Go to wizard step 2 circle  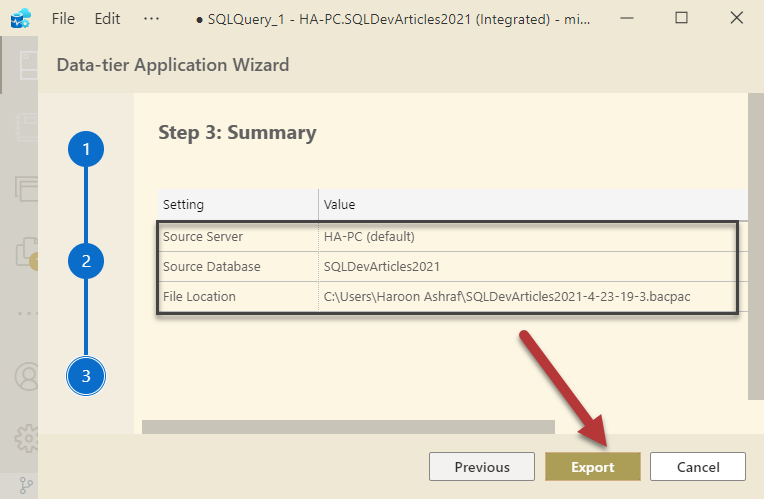[x=86, y=262]
